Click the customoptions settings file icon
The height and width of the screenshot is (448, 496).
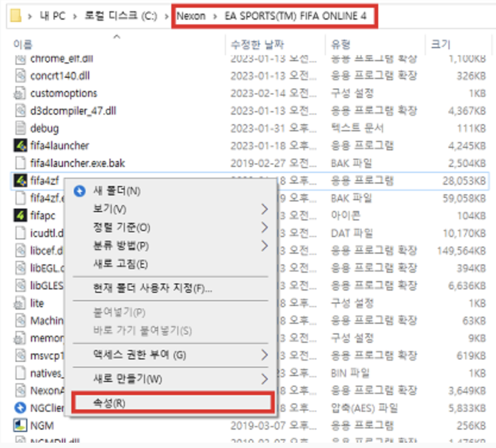point(20,93)
